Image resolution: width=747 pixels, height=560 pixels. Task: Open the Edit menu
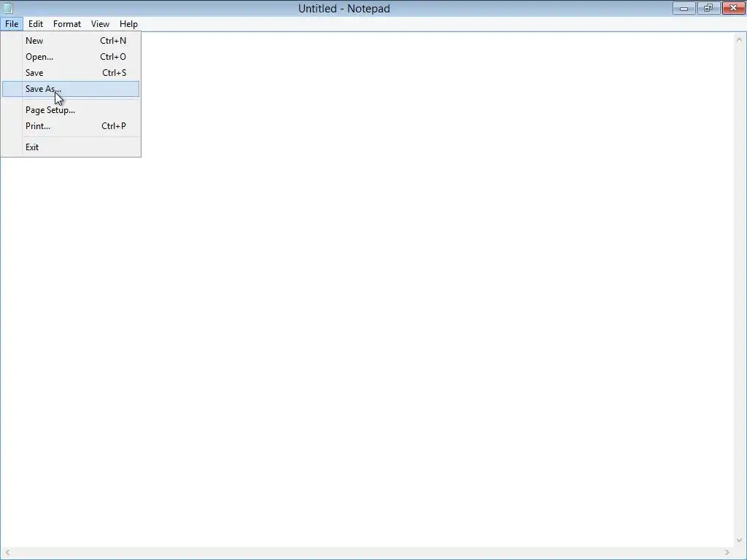(35, 24)
